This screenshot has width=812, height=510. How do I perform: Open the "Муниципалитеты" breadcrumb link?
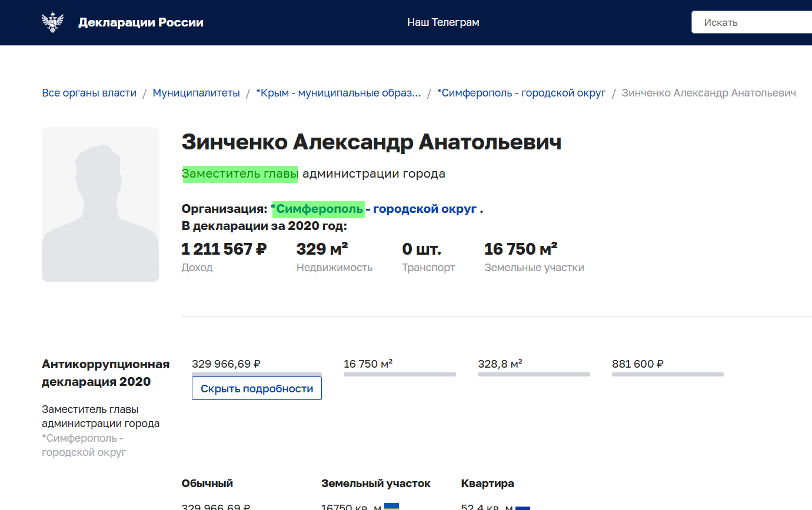[x=196, y=92]
